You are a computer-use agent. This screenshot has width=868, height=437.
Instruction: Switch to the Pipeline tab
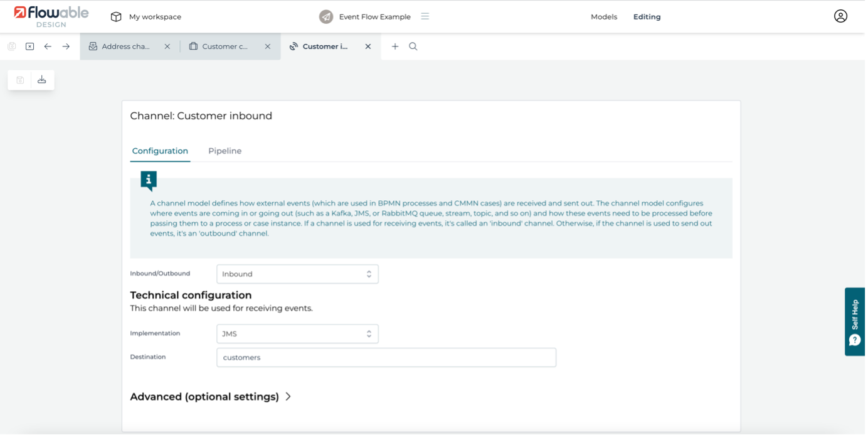click(x=225, y=151)
